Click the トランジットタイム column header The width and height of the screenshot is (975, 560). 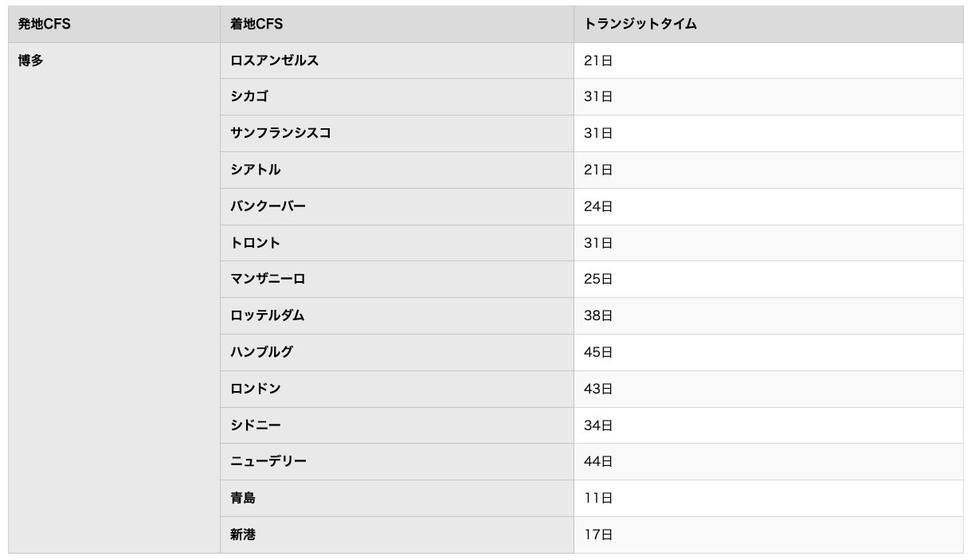(x=769, y=24)
